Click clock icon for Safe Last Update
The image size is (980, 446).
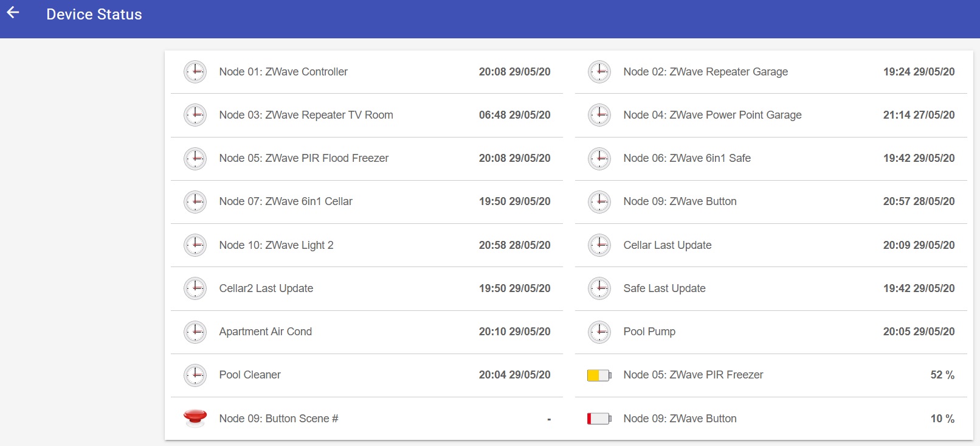click(x=599, y=288)
